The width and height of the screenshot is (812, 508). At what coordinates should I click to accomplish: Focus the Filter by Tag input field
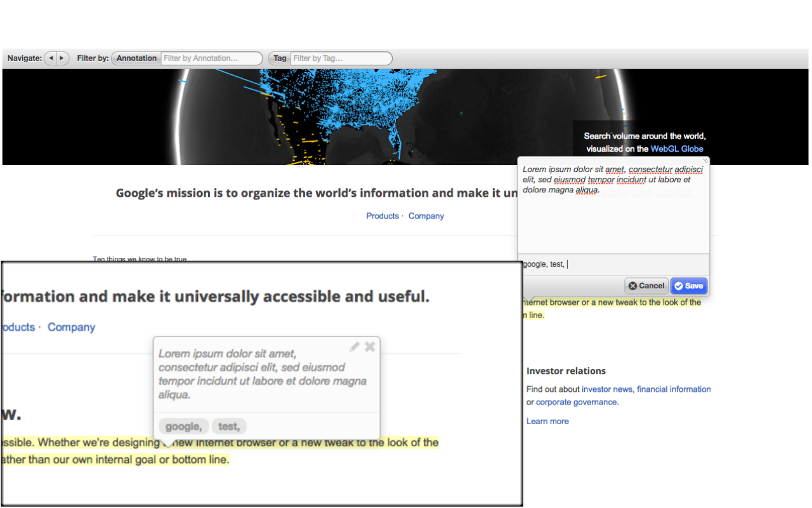[341, 58]
